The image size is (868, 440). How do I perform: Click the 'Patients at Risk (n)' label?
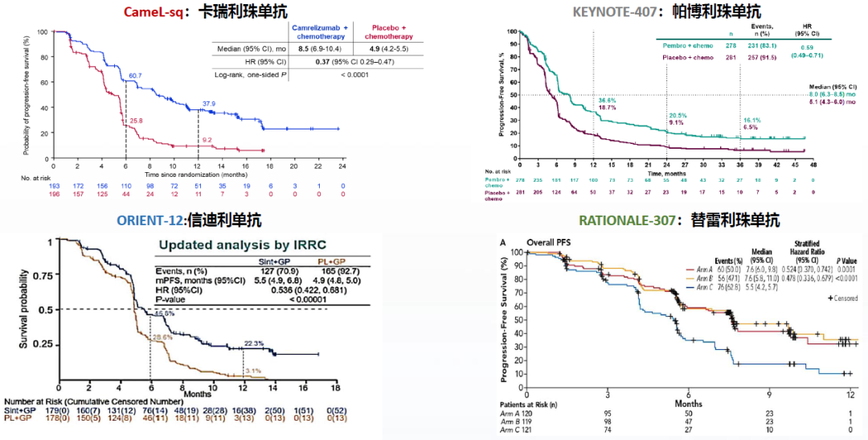click(x=528, y=405)
